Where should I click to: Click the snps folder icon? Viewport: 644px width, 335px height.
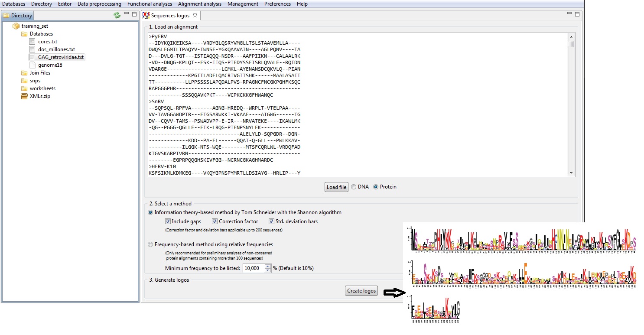24,81
